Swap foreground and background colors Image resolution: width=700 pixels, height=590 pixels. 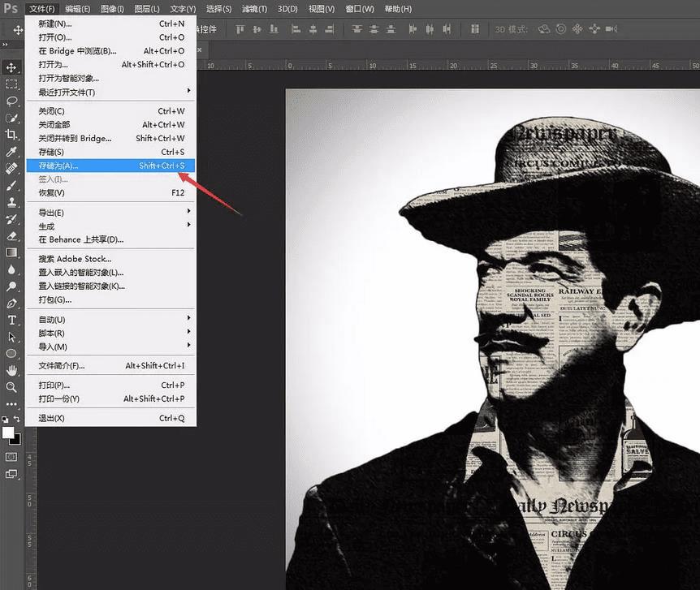(x=18, y=420)
